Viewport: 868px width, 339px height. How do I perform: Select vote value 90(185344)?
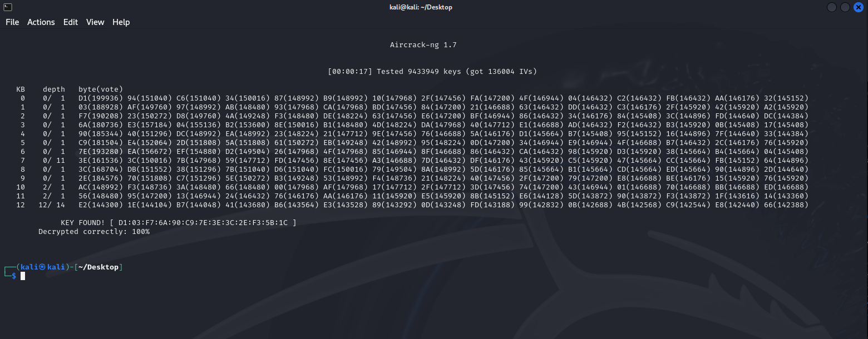[101, 134]
